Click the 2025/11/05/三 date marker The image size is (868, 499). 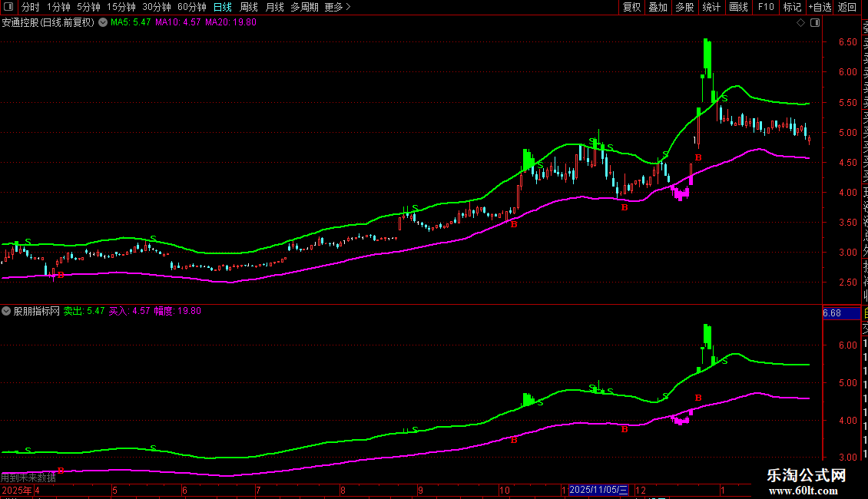click(x=598, y=490)
